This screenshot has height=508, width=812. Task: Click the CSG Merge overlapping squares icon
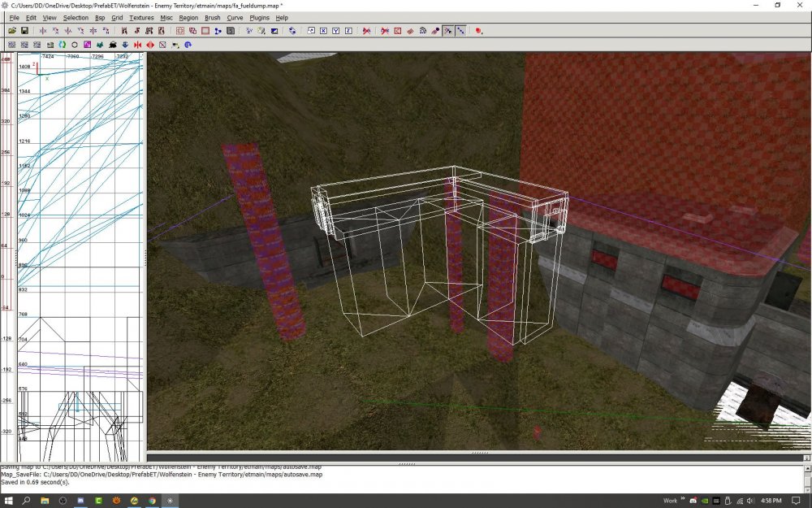pyautogui.click(x=192, y=31)
